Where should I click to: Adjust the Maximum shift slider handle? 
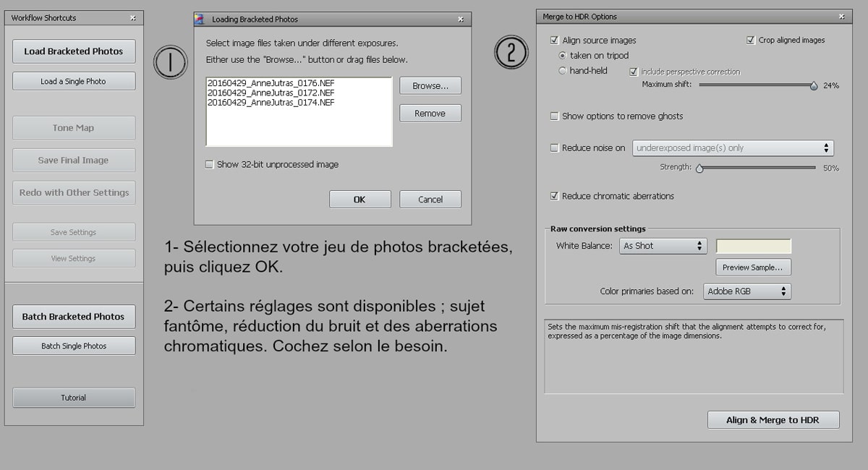click(x=814, y=85)
